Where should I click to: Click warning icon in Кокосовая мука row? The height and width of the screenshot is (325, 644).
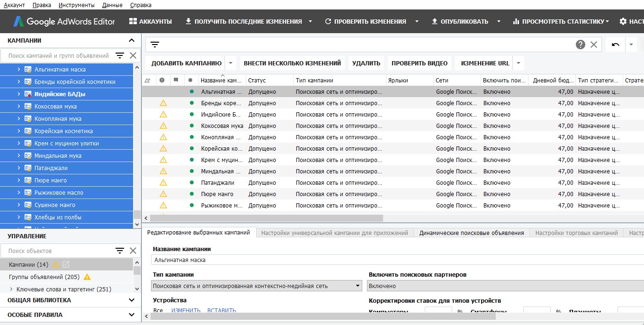163,126
